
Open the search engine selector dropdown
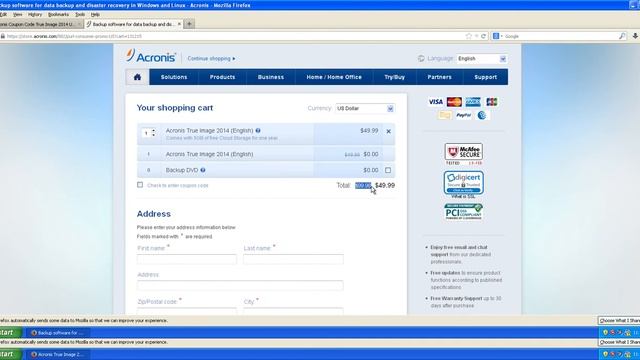pos(498,36)
